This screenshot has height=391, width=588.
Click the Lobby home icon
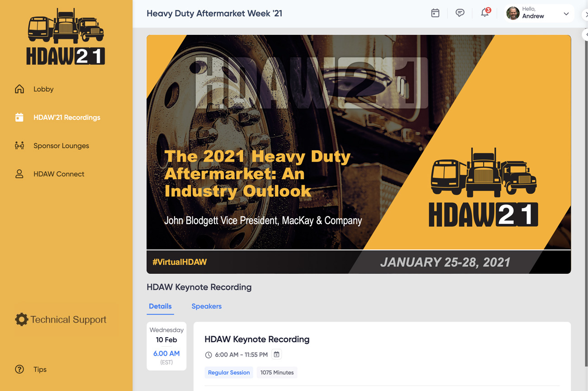(19, 89)
